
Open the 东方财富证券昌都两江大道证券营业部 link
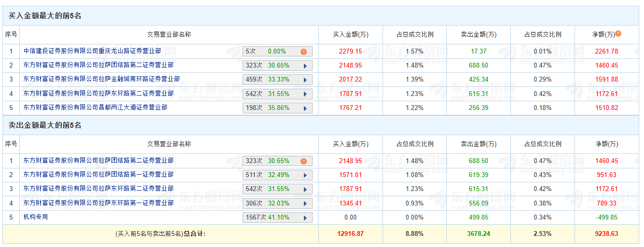pos(95,107)
